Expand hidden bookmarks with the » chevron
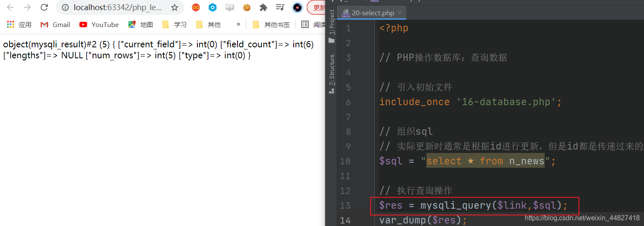Screen dimensions: 644x226 (x=238, y=25)
